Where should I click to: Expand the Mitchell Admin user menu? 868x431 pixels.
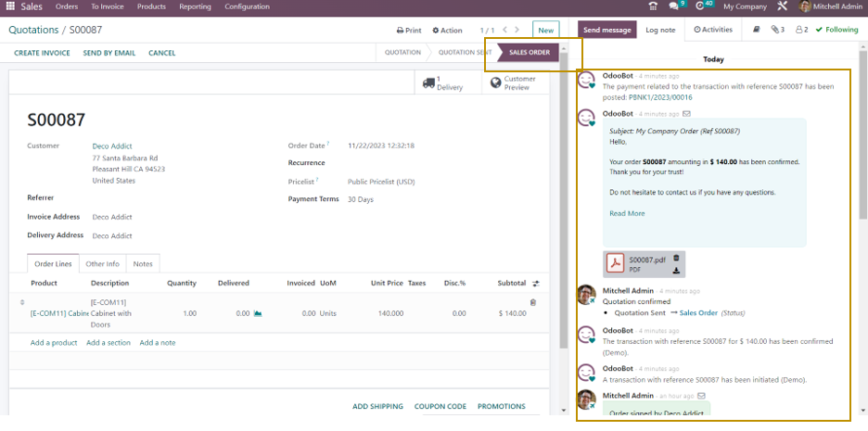(830, 6)
